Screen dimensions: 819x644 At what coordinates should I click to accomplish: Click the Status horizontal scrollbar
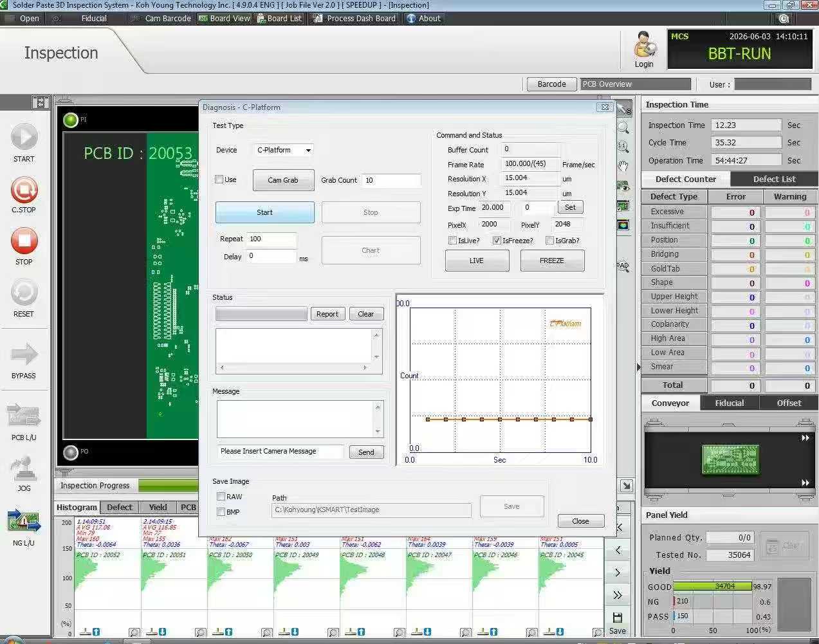point(293,367)
